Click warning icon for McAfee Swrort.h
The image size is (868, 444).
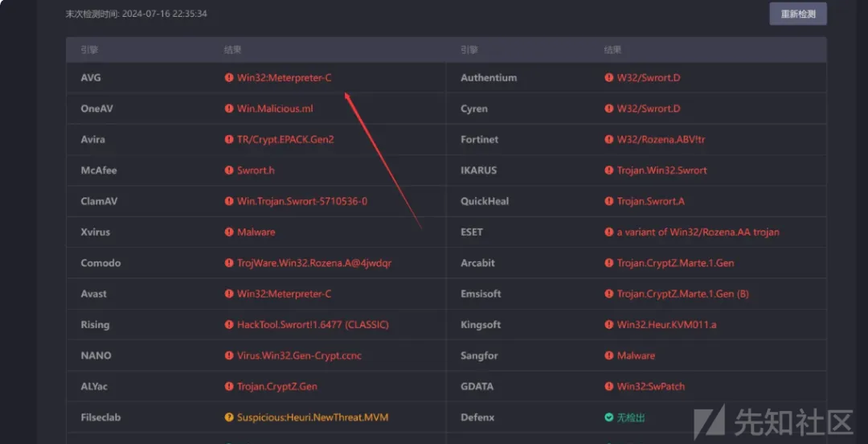(230, 171)
